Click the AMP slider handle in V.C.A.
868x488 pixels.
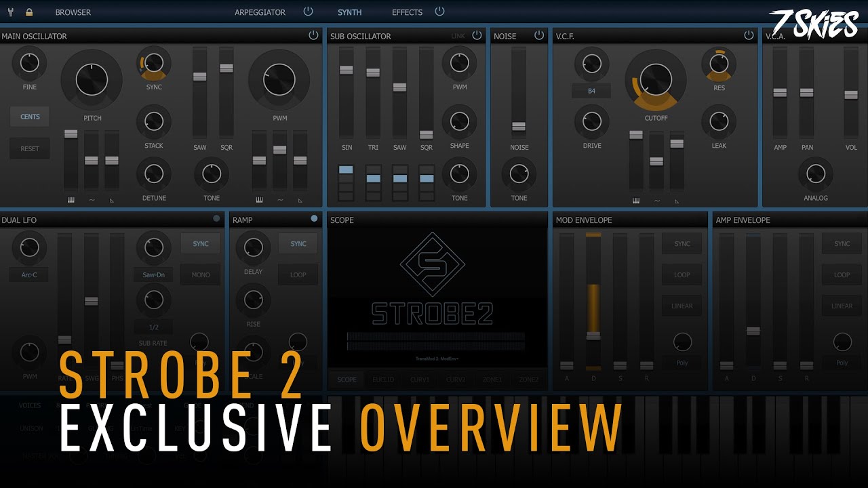tap(780, 92)
